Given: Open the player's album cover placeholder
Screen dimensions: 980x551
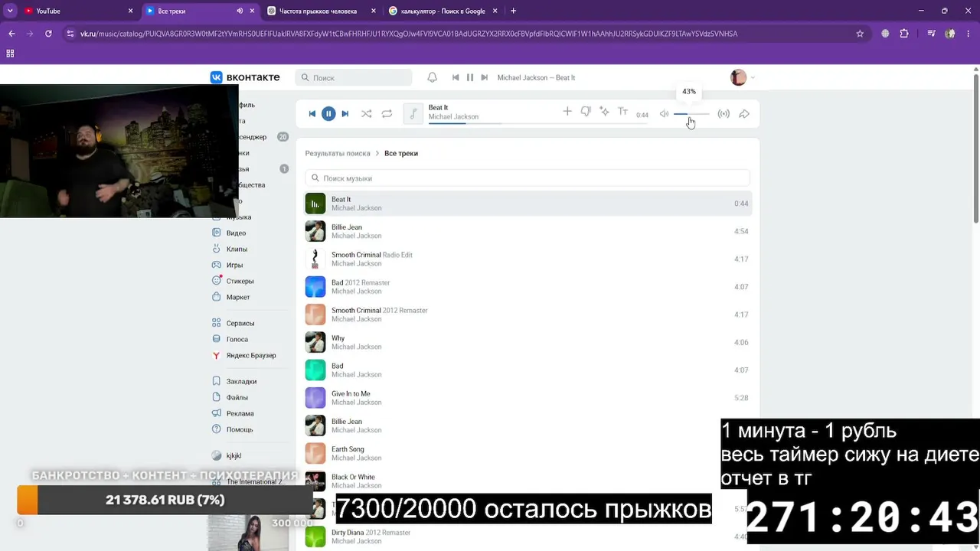Looking at the screenshot, I should (x=413, y=113).
